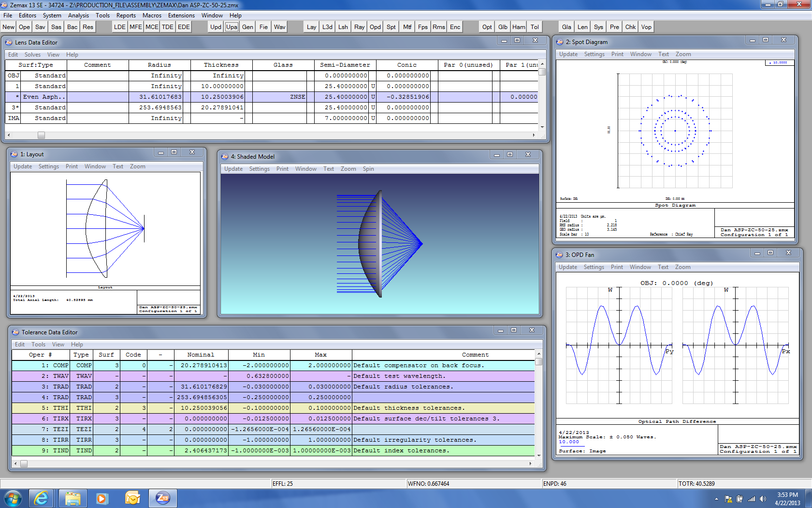The width and height of the screenshot is (812, 508).
Task: Click the Spt spot diagram toolbar button
Action: click(391, 27)
